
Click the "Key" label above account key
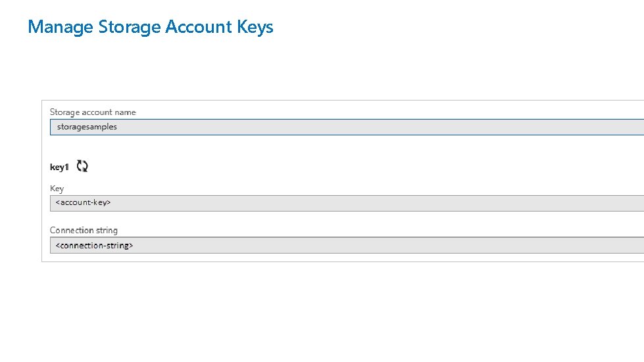(57, 189)
